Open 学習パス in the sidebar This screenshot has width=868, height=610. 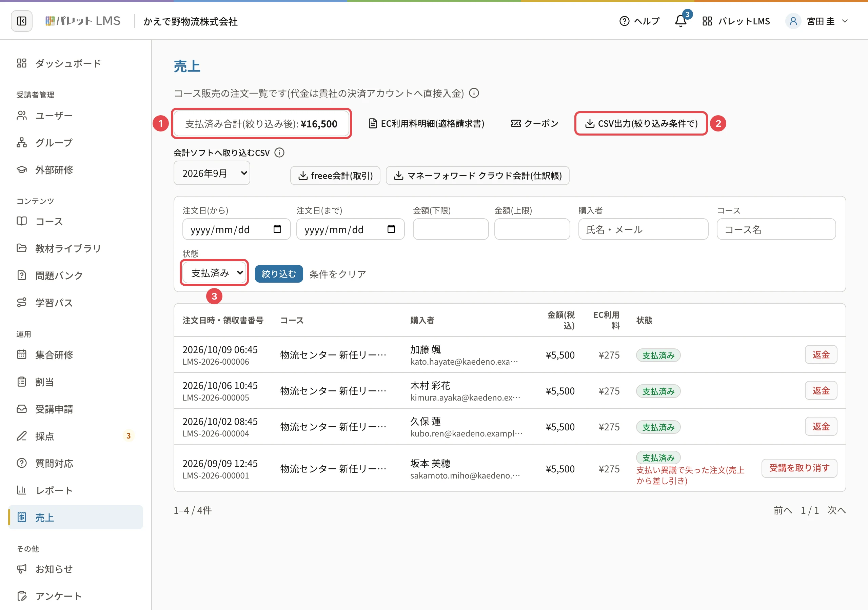click(76, 303)
